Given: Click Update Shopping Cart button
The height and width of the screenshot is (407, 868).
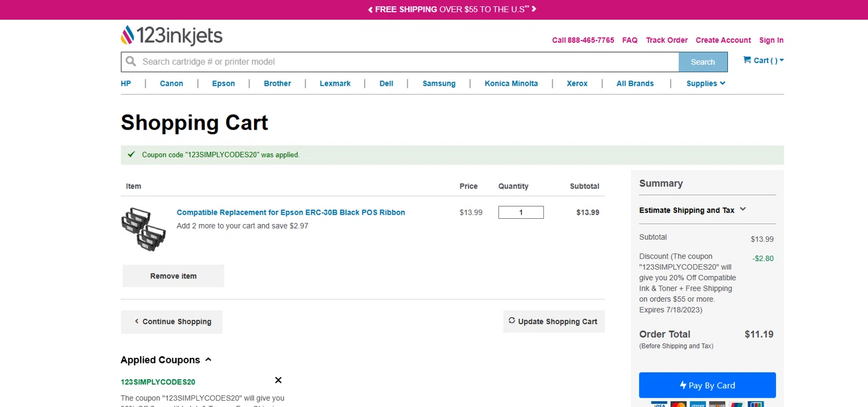Looking at the screenshot, I should point(554,321).
